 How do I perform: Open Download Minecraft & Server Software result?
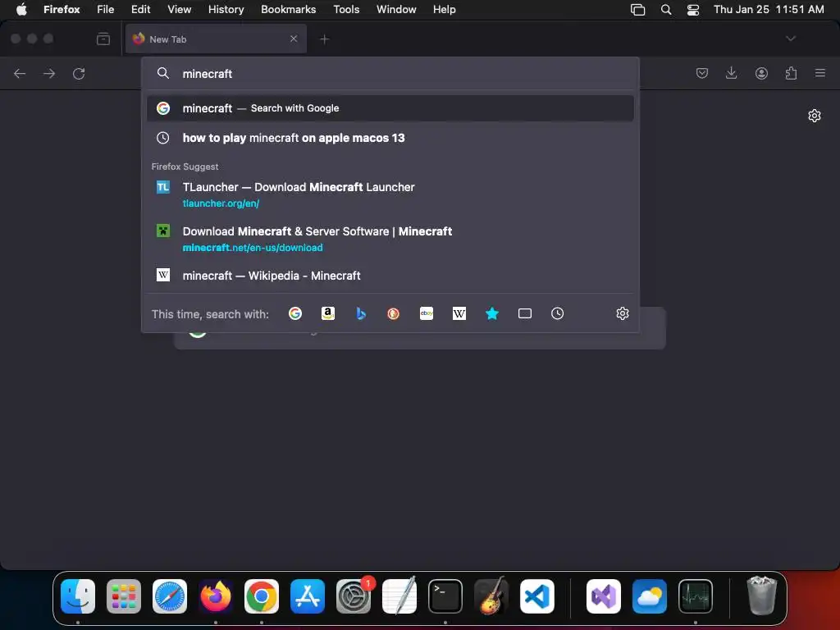tap(390, 239)
